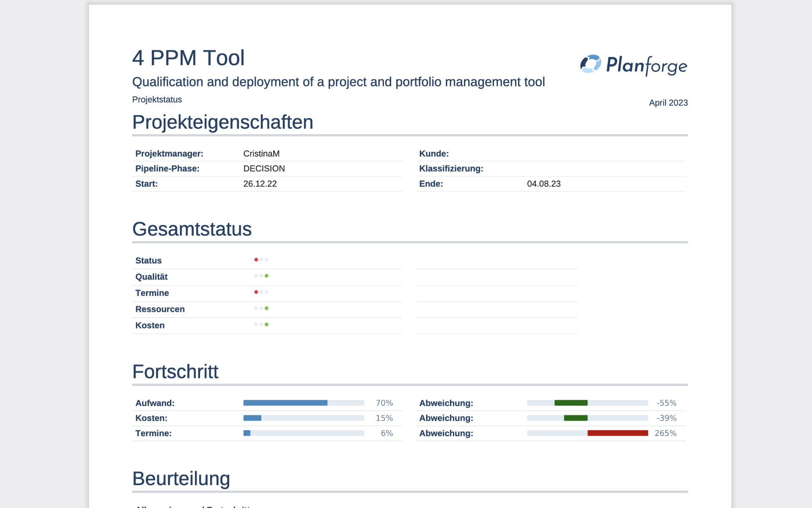Click the Beurteilung section heading
This screenshot has height=508, width=812.
coord(181,479)
